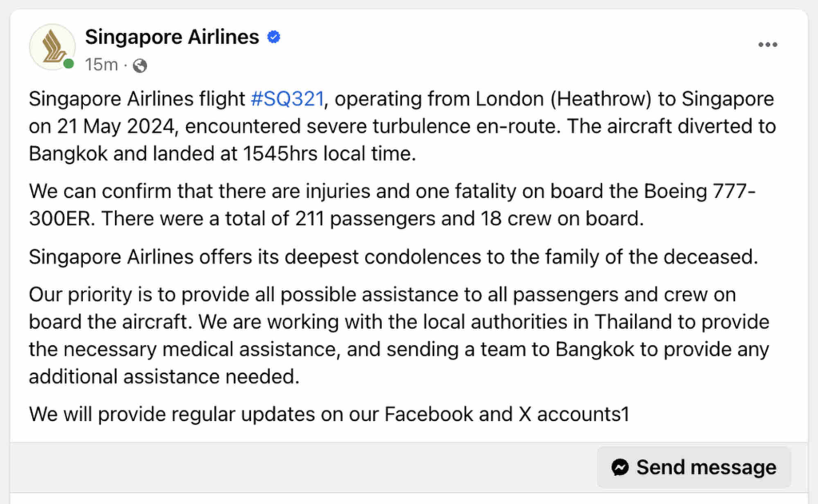
Task: Click the 'Our priority is to provide' paragraph
Action: [x=383, y=335]
